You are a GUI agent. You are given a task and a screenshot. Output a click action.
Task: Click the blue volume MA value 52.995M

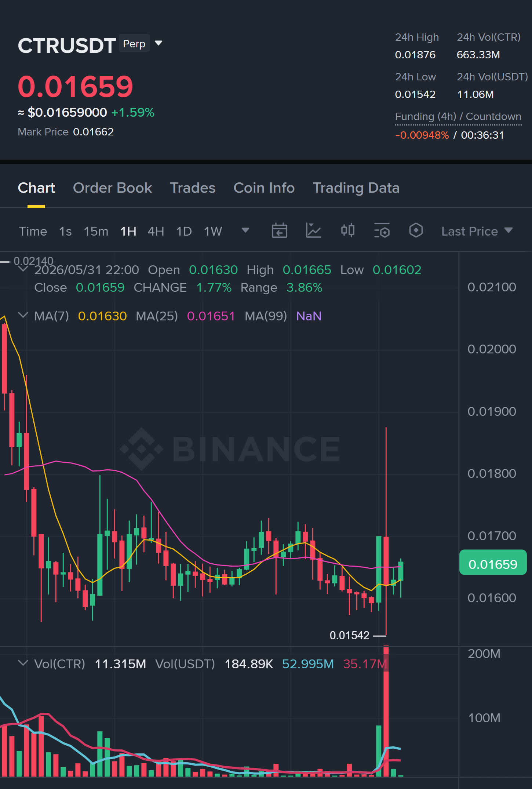tap(308, 664)
